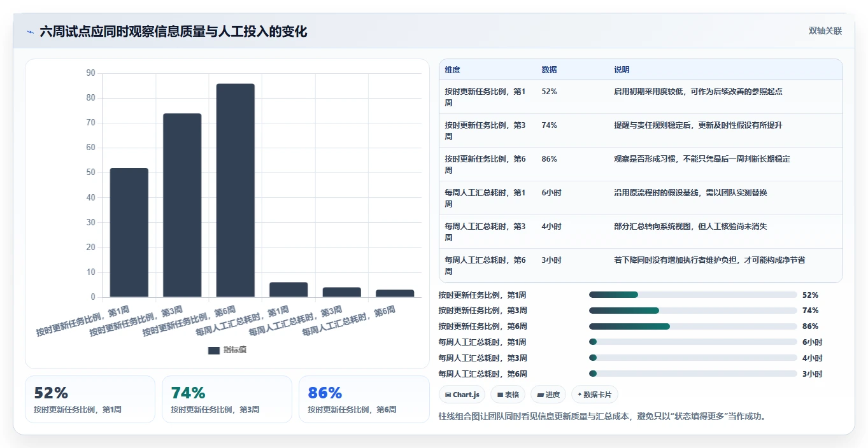868x448 pixels.
Task: Click the x-axis label 每周人工汇总耗时，第6周
Action: (x=348, y=321)
